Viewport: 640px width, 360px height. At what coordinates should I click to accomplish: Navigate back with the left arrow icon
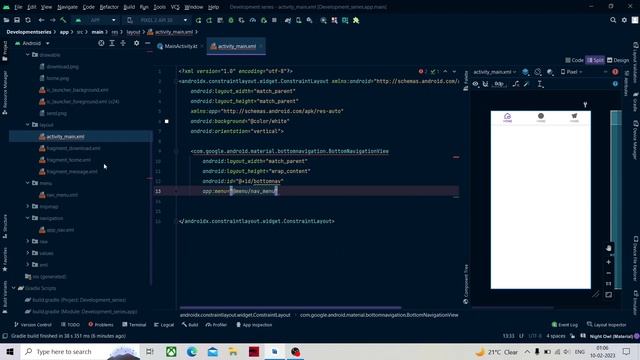[x=41, y=20]
